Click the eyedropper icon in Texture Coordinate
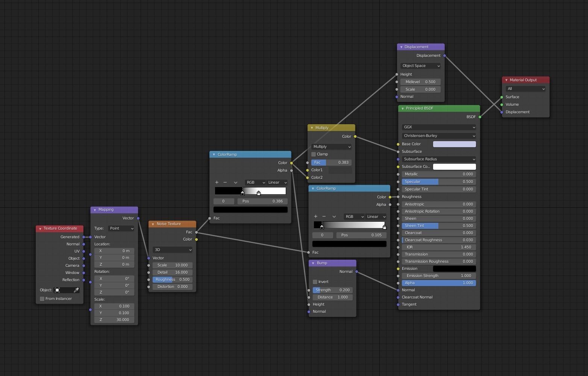Screen dimensions: 588x376 coord(76,290)
